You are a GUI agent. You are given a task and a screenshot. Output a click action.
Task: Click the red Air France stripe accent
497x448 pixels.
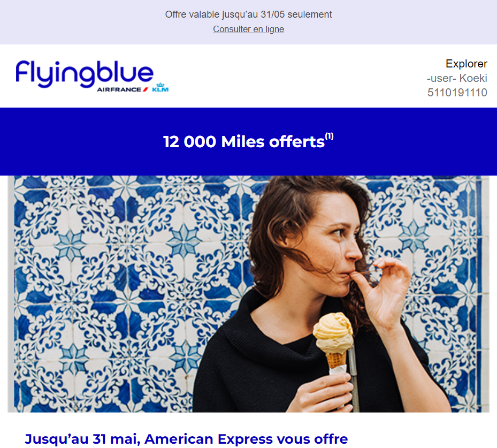click(x=146, y=89)
